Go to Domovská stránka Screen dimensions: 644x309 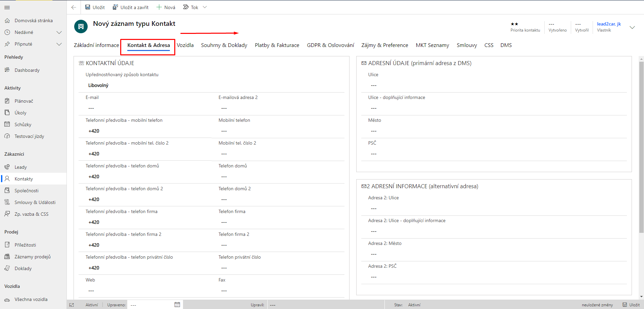33,20
